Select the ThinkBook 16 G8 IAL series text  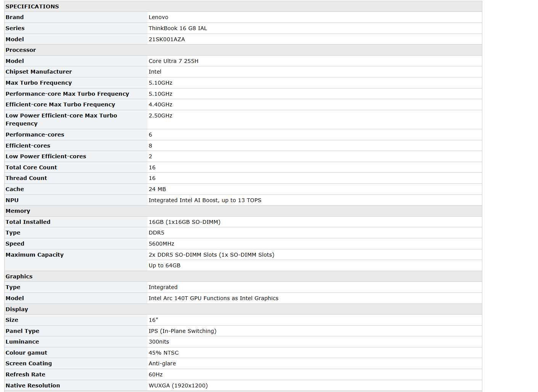pyautogui.click(x=178, y=28)
